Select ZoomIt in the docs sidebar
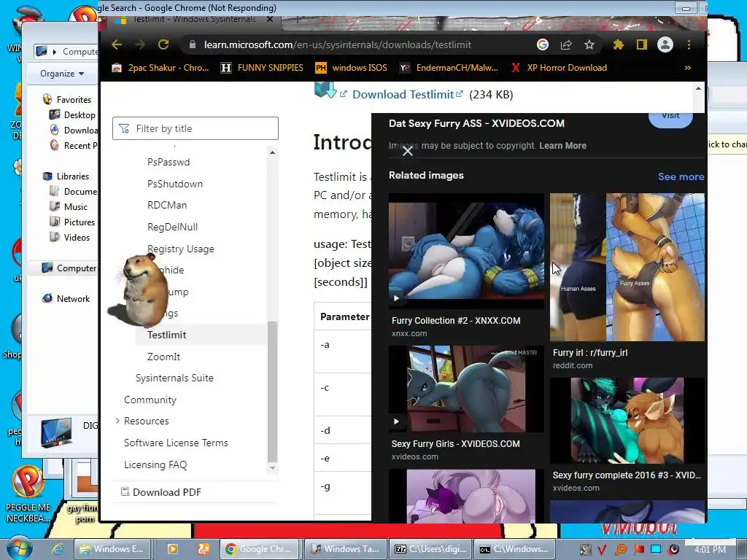This screenshot has width=747, height=560. pos(164,357)
